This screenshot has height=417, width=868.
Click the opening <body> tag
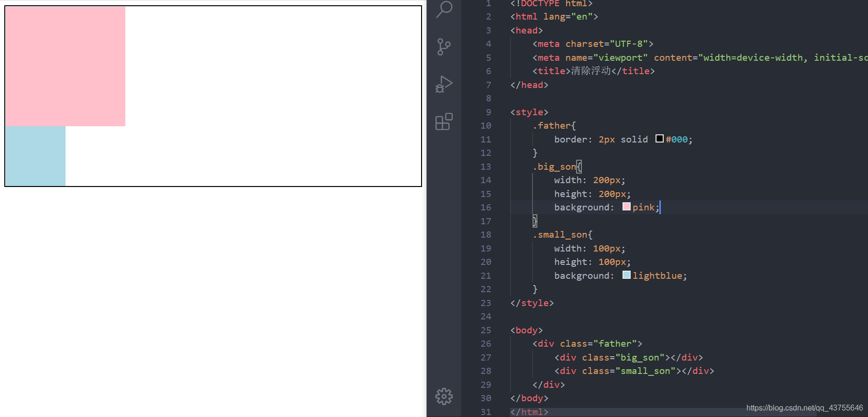pyautogui.click(x=526, y=330)
